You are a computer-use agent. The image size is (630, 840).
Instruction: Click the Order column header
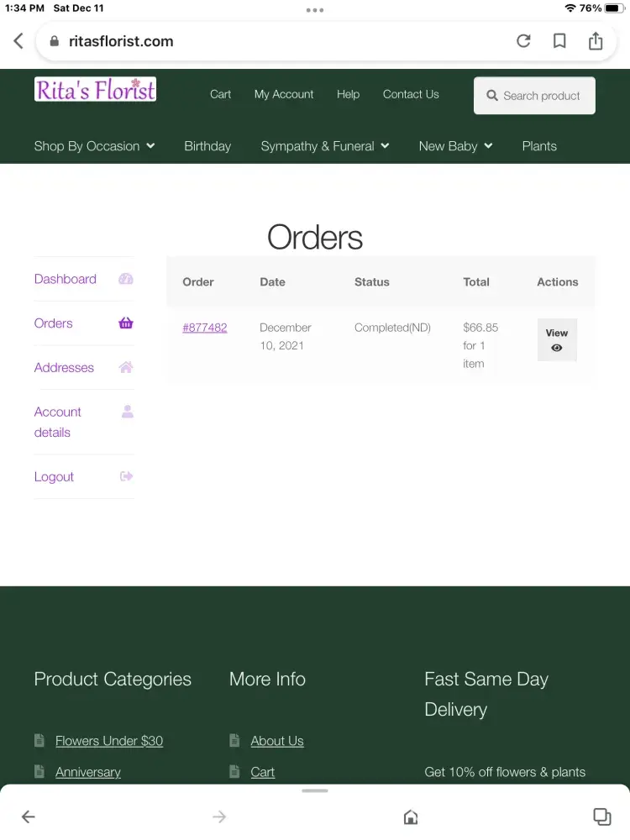(198, 281)
